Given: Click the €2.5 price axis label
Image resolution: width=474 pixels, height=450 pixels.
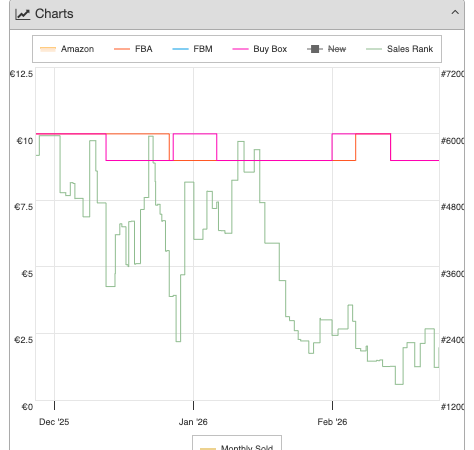Looking at the screenshot, I should coord(24,340).
